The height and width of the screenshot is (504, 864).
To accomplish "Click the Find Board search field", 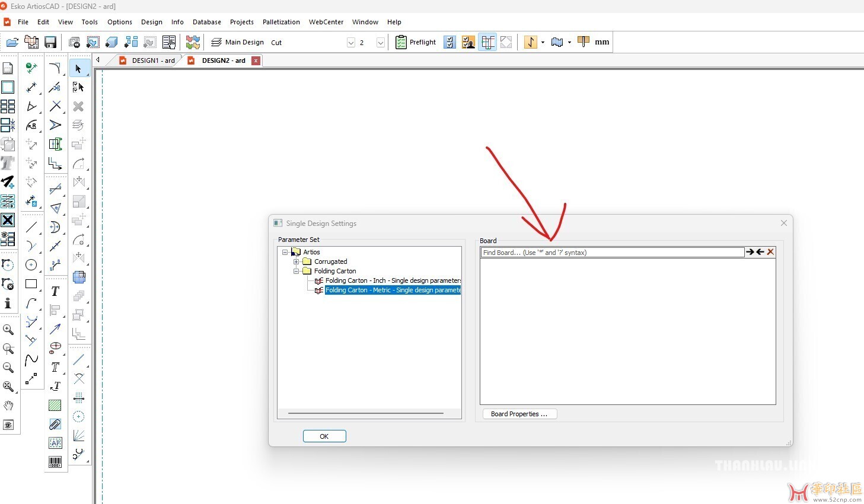I will pos(612,253).
